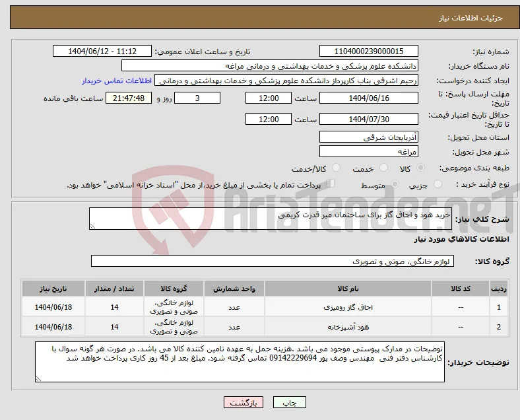The height and width of the screenshot is (420, 520).
Task: Open the اطلاعات تماس خریدار link
Action: [x=117, y=81]
